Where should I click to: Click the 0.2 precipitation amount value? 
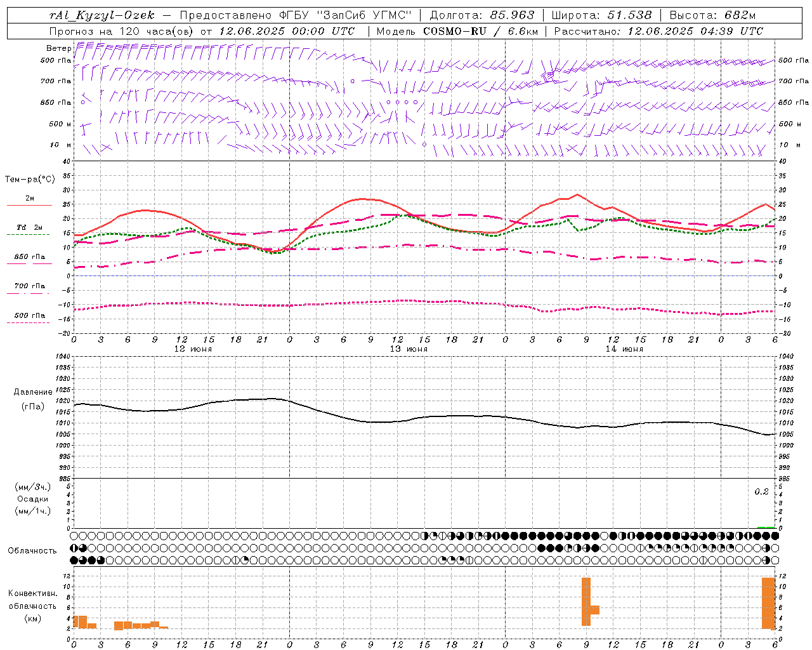click(761, 492)
